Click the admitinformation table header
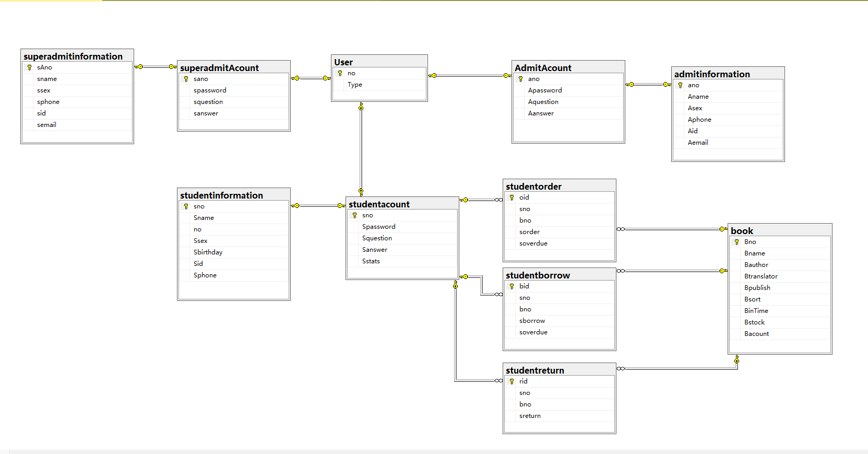Screen dimensions: 868x454 [728, 74]
